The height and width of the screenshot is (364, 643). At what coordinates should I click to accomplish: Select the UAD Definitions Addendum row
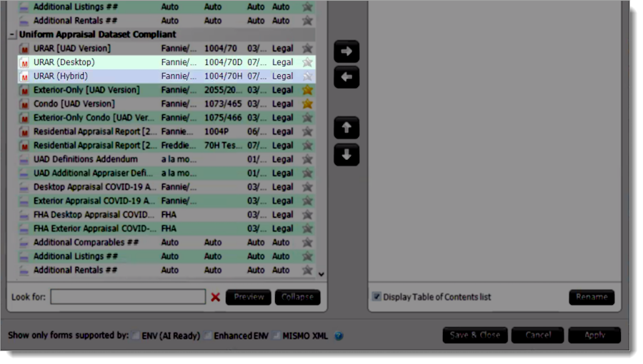(166, 159)
